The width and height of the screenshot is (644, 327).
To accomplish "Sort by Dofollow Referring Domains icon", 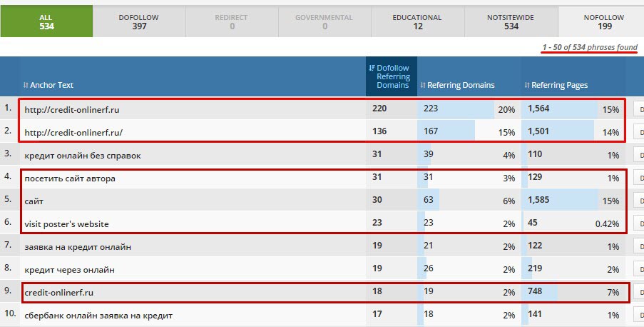I will [x=372, y=68].
